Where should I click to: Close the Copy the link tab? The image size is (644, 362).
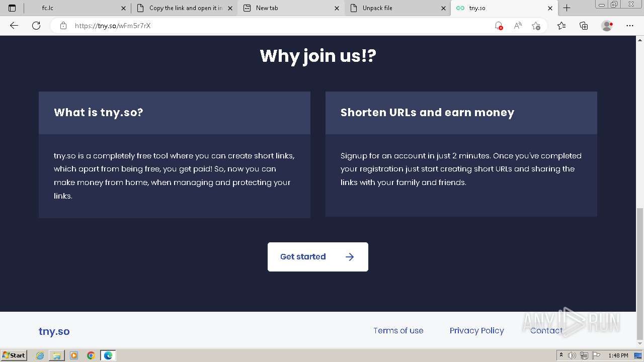[x=230, y=8]
